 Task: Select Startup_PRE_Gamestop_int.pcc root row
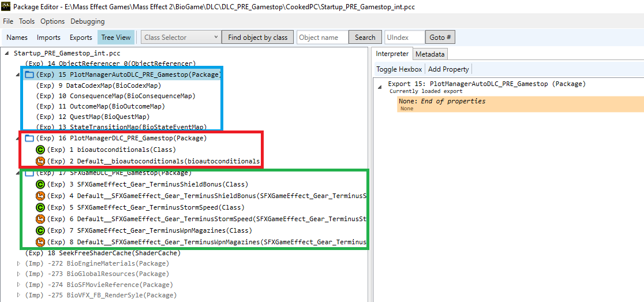point(67,53)
